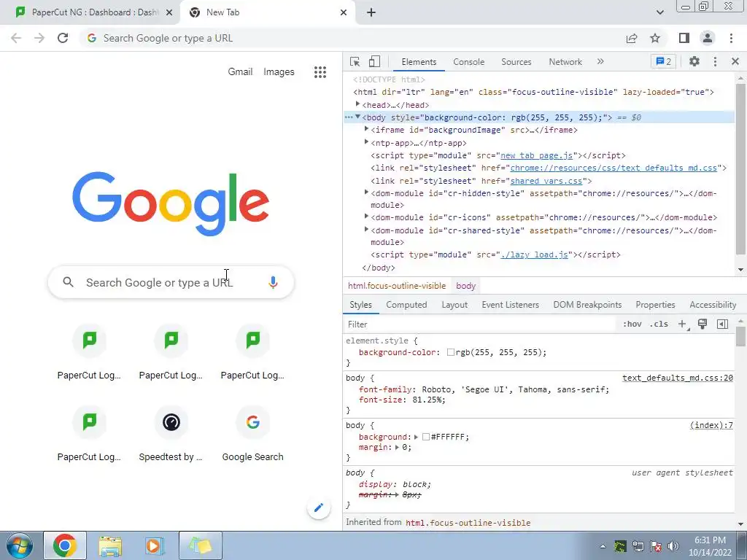
Task: Open DevTools three-dot customize menu
Action: (715, 61)
